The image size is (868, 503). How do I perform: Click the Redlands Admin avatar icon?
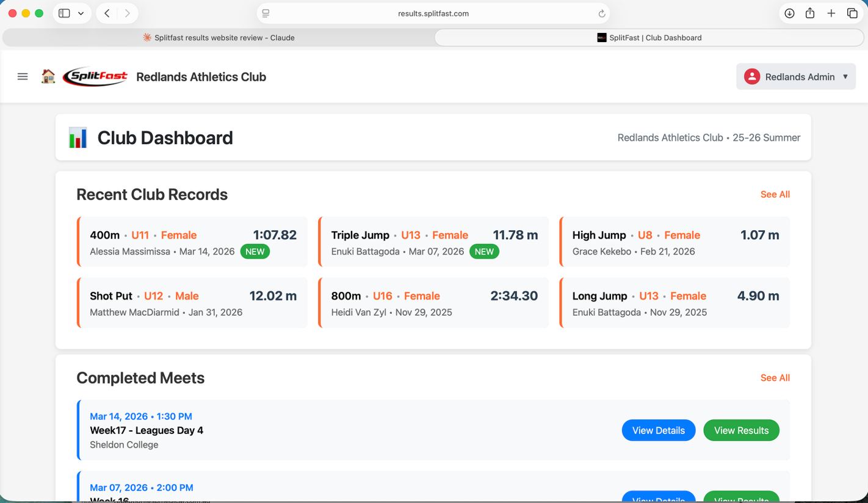click(x=752, y=76)
